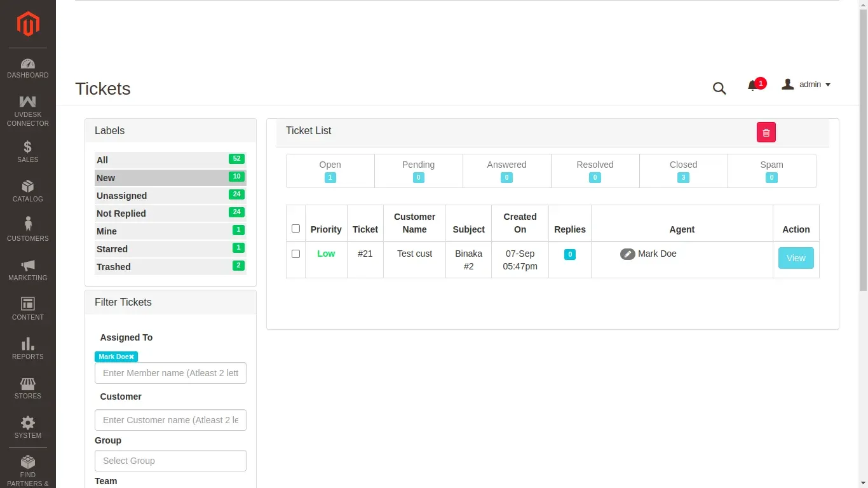This screenshot has height=488, width=868.
Task: Switch to the Answered status tab
Action: 507,171
